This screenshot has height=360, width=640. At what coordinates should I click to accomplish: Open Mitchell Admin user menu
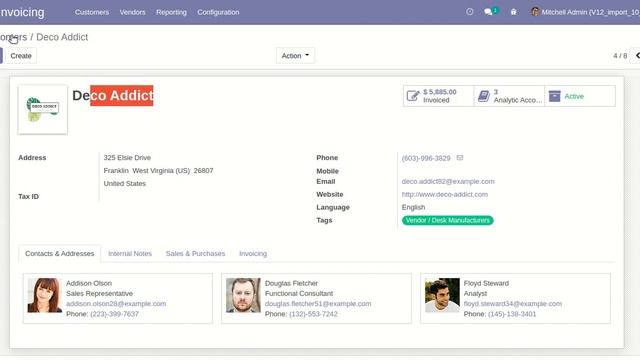(585, 12)
